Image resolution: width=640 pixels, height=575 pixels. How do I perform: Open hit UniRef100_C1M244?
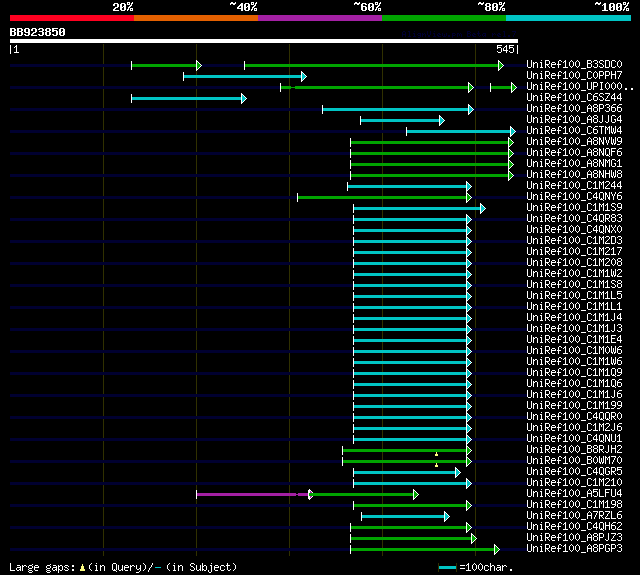click(574, 186)
